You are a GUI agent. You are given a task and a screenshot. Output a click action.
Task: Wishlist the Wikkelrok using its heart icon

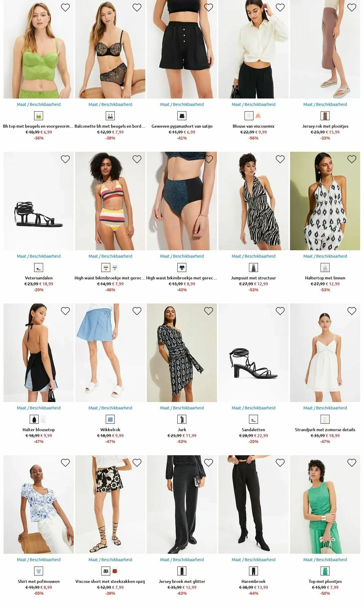[137, 311]
